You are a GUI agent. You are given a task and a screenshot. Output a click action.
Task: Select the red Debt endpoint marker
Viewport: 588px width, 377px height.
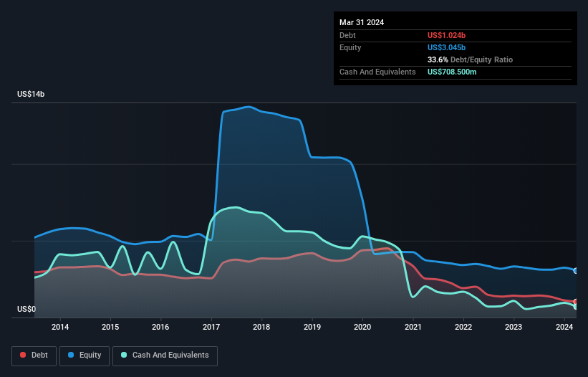[x=576, y=302]
